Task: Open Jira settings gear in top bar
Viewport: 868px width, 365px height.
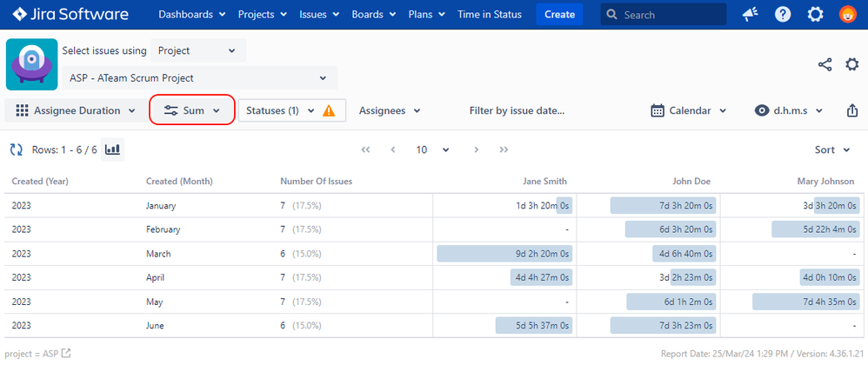Action: click(815, 15)
